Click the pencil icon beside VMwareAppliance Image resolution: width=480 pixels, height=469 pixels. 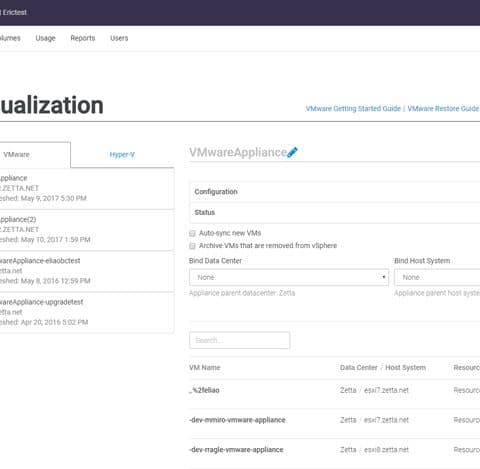click(292, 152)
